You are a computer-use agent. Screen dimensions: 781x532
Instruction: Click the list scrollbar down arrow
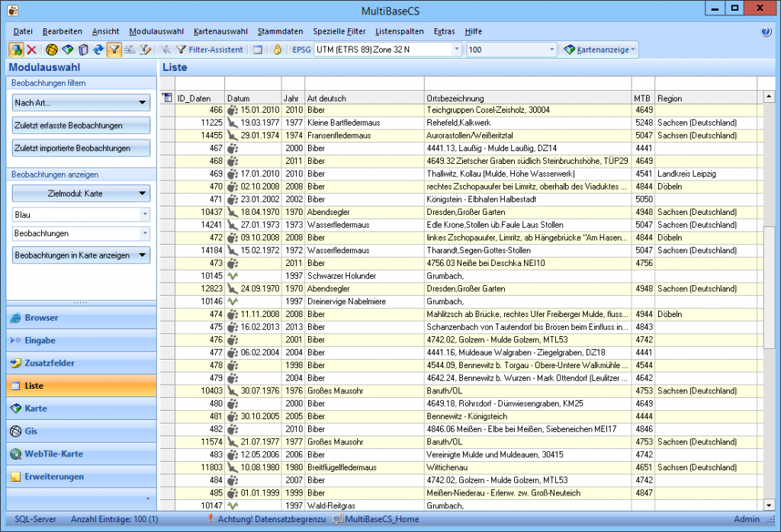click(x=769, y=505)
